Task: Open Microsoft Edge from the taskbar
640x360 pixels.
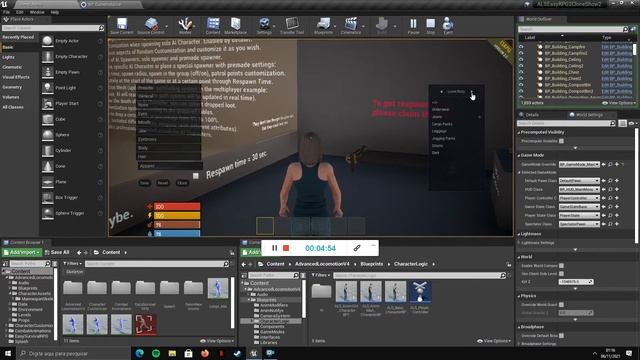Action: (139, 353)
